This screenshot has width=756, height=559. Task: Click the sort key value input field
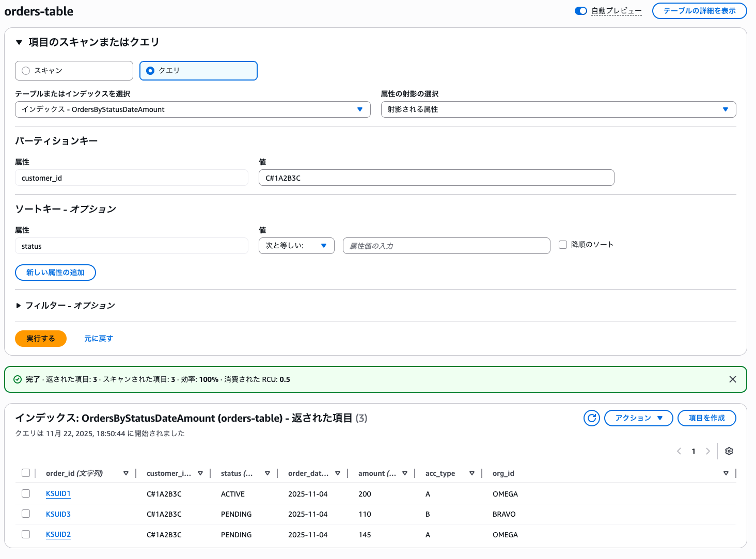pos(446,246)
